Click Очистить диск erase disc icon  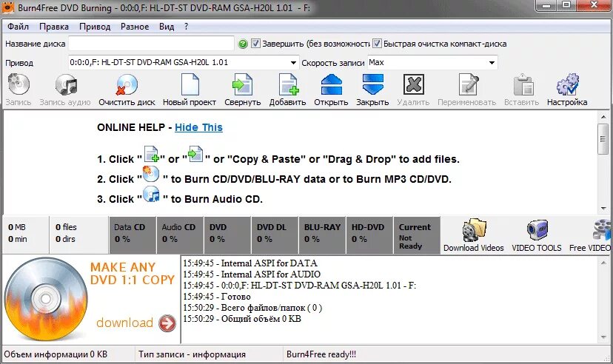pos(127,84)
